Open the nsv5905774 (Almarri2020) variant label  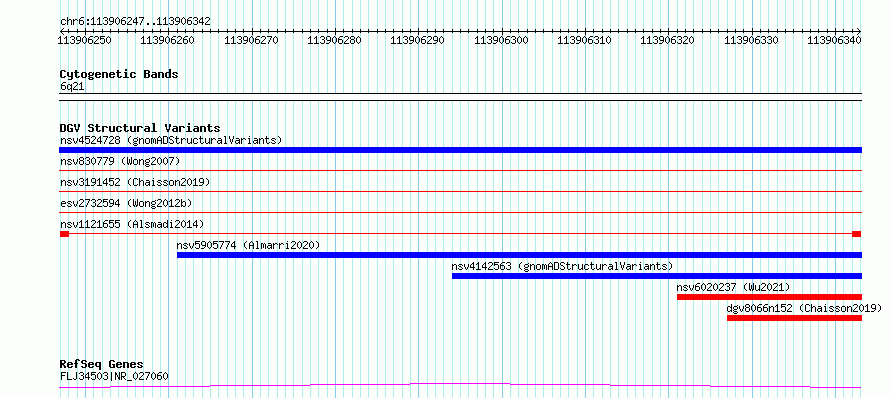pos(249,245)
